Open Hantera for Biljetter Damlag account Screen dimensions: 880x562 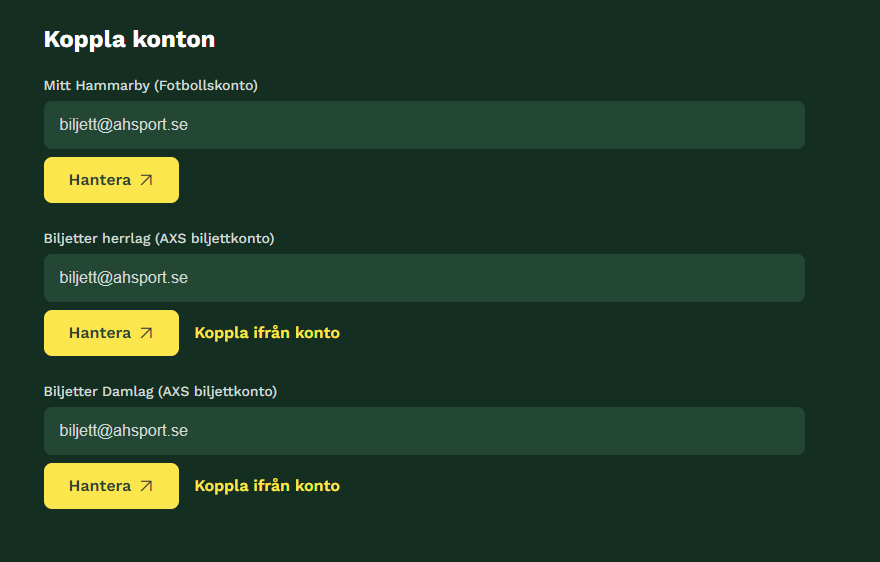point(111,486)
